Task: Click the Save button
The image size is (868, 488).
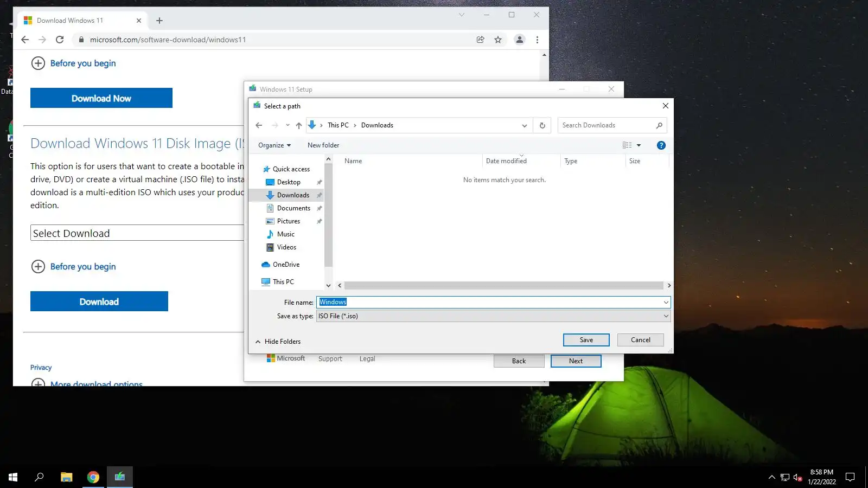Action: tap(586, 340)
